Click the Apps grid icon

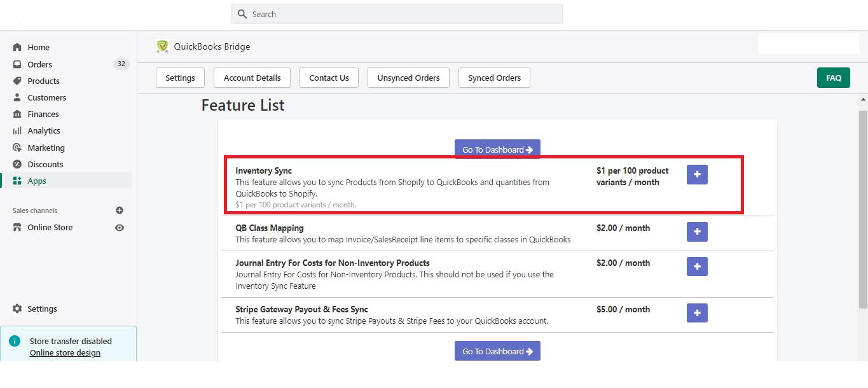point(17,181)
